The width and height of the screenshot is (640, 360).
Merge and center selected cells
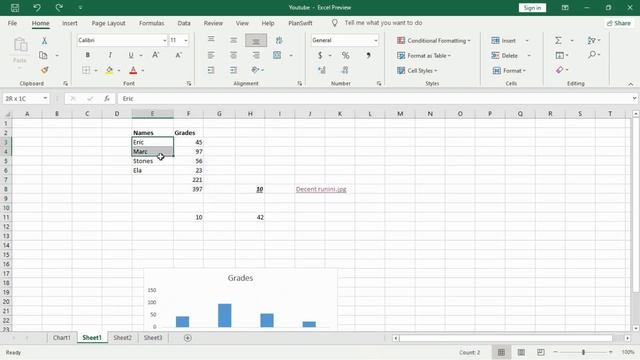coord(277,55)
